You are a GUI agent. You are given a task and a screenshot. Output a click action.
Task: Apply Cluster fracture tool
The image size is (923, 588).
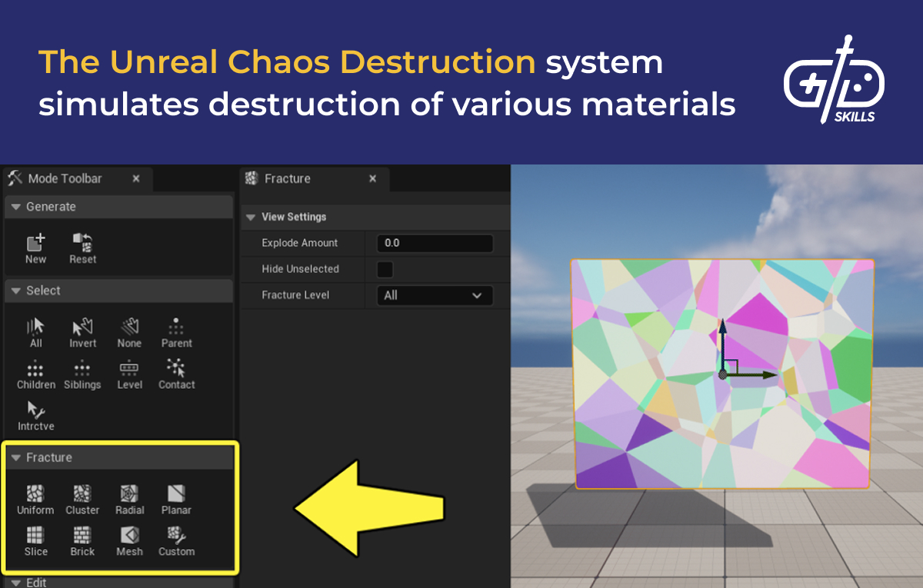[82, 500]
